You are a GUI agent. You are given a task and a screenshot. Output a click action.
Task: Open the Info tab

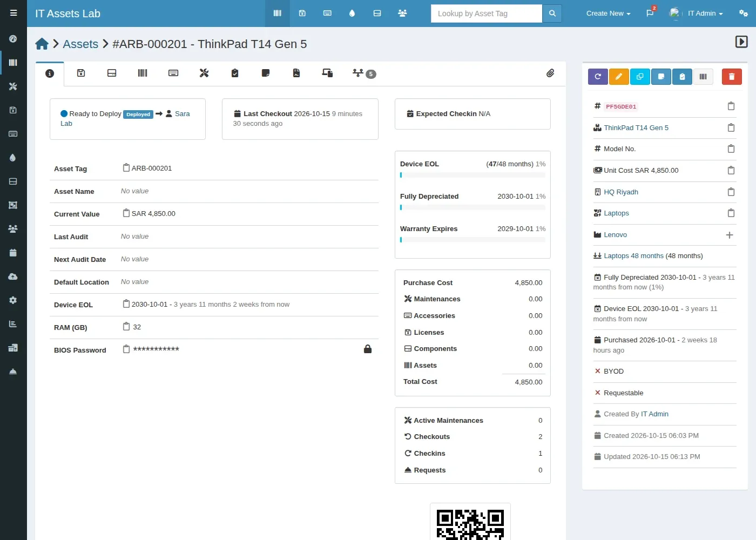click(x=50, y=73)
